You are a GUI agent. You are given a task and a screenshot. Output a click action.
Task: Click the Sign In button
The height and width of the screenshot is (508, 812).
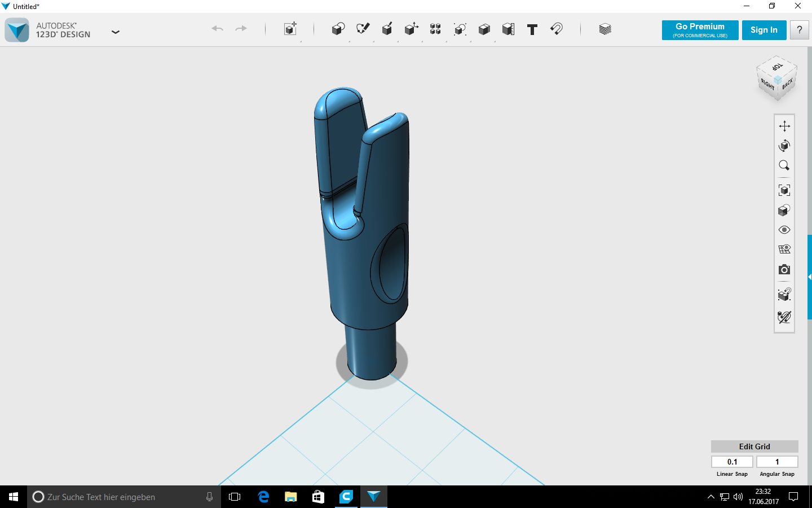tap(764, 30)
